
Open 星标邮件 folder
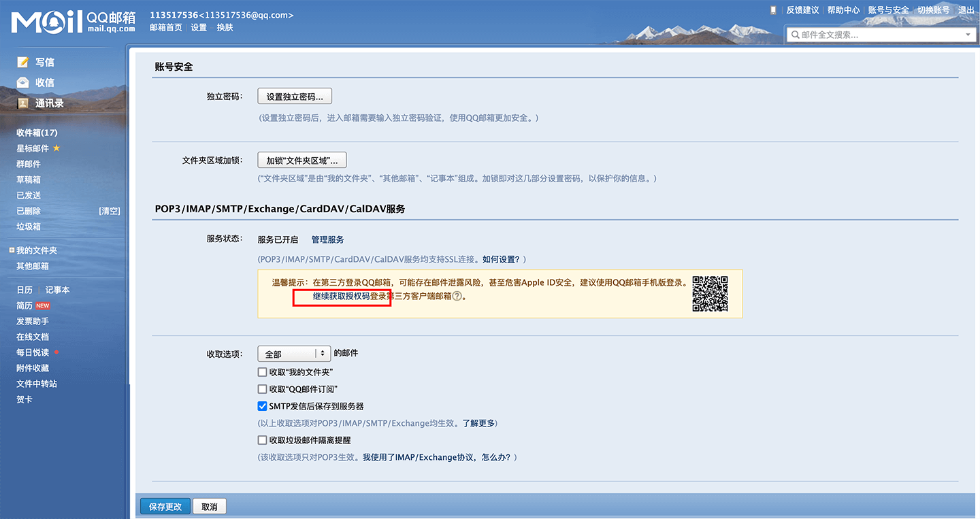[33, 148]
